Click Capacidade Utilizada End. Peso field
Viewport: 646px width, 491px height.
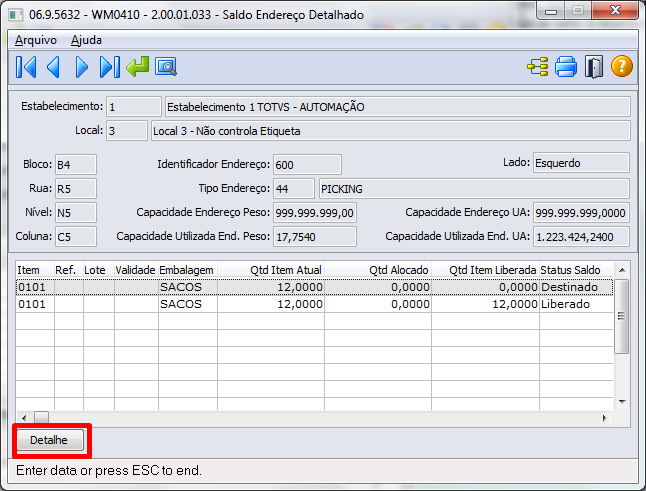click(x=315, y=236)
